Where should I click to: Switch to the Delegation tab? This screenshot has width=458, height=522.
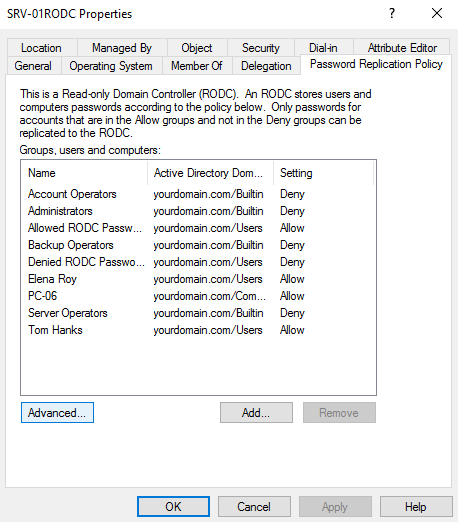tap(266, 66)
